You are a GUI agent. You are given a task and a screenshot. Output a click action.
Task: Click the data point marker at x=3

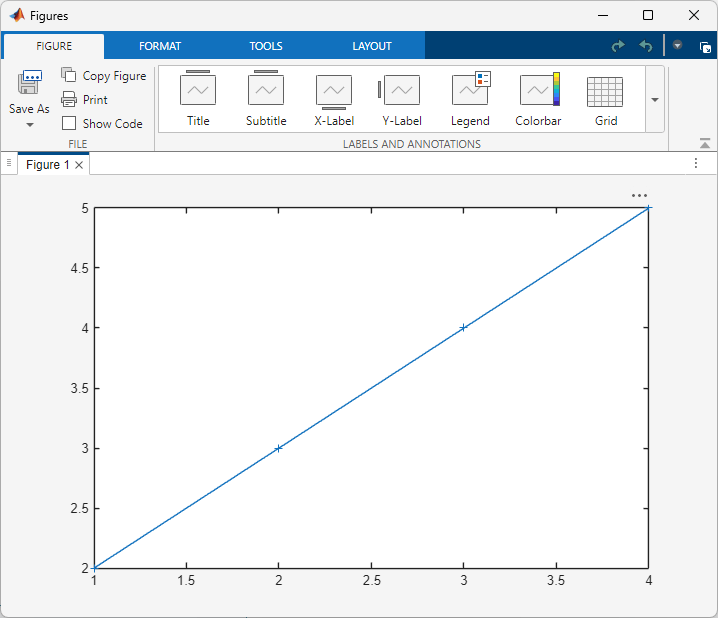tap(463, 328)
